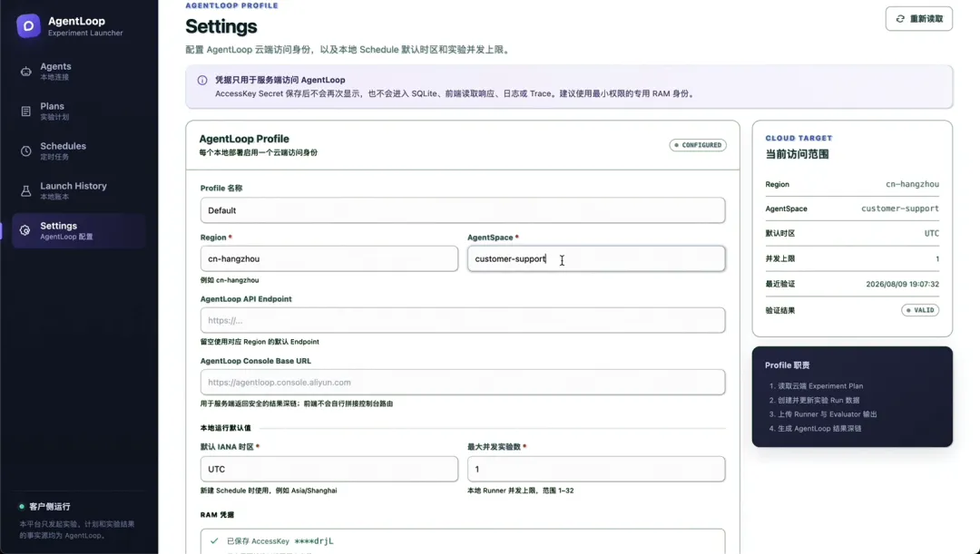The image size is (980, 554).
Task: Click the RAM 凭据 section label
Action: tap(217, 515)
